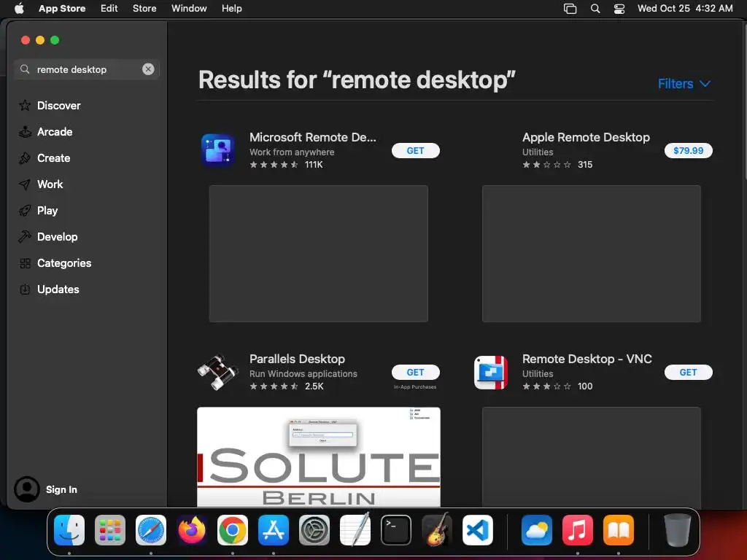Open the Parallels Desktop title link
This screenshot has width=747, height=560.
coord(298,359)
